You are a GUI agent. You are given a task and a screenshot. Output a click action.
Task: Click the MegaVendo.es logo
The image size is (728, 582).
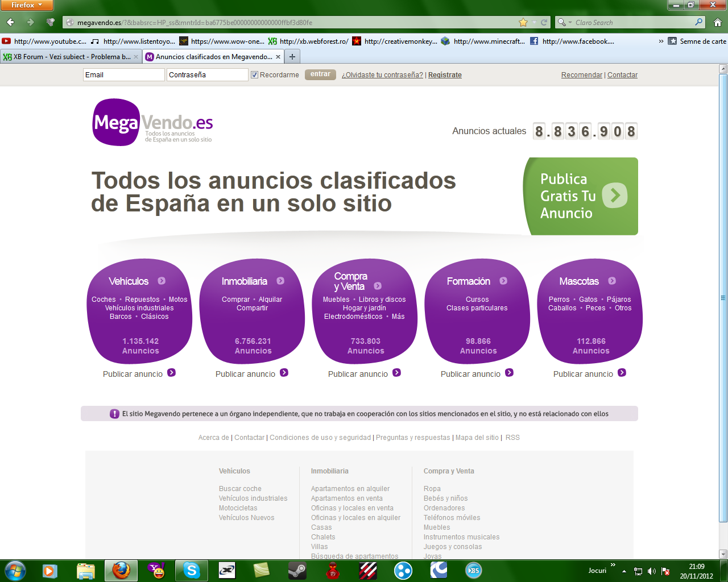point(152,122)
